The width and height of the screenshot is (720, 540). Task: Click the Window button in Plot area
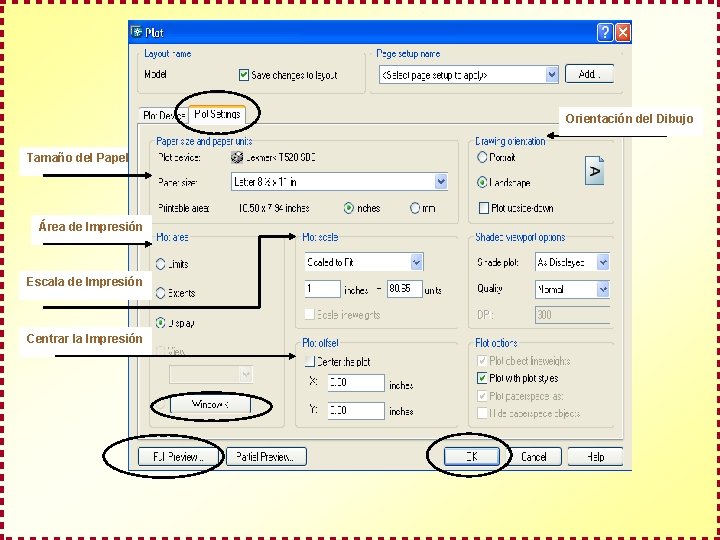coord(210,405)
